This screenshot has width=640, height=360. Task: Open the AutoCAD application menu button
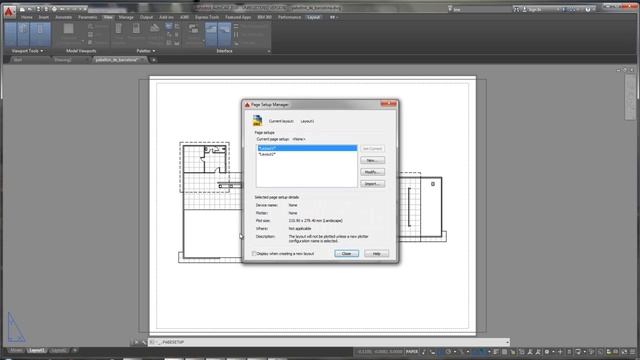pyautogui.click(x=9, y=11)
